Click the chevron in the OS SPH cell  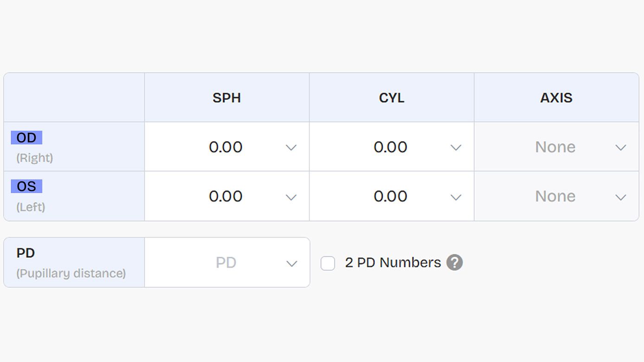(x=291, y=197)
